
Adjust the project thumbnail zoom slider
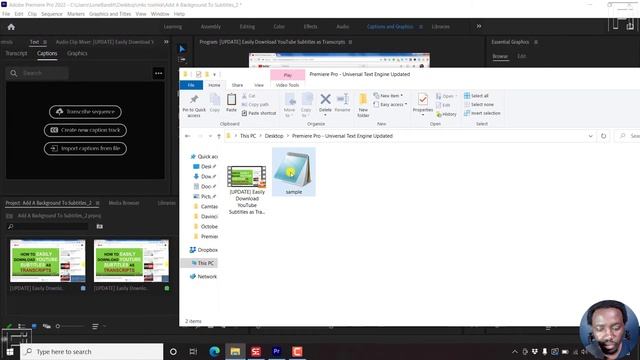[x=69, y=326]
